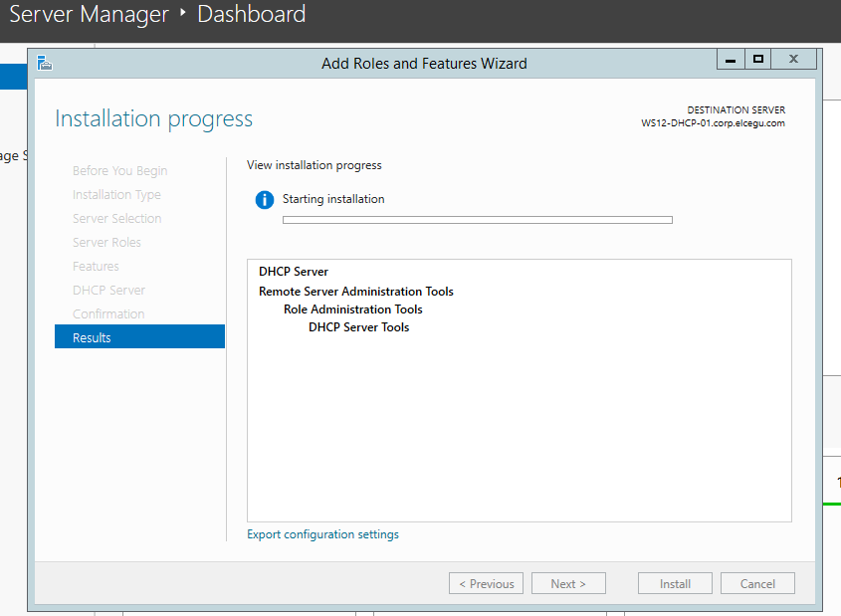Open the Server Selection step
841x616 pixels.
(x=116, y=219)
